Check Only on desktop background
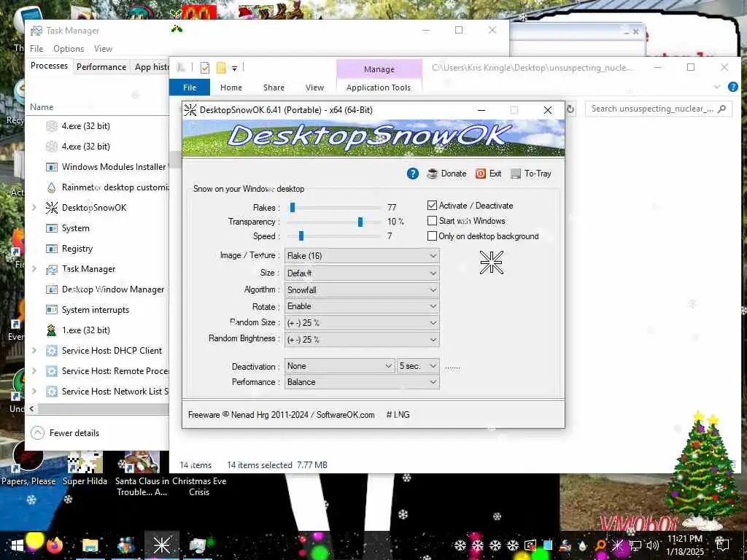Viewport: 747px width, 560px height. (x=432, y=236)
